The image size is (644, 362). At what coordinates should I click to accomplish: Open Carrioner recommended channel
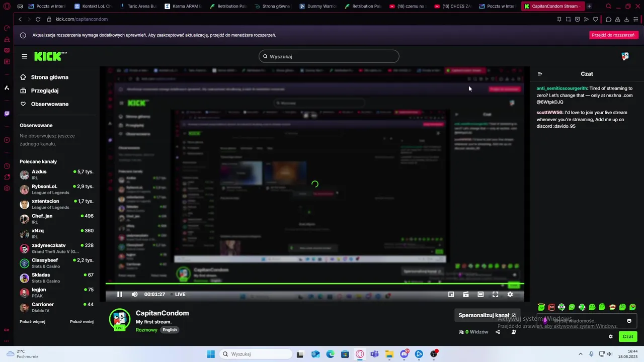pyautogui.click(x=56, y=307)
